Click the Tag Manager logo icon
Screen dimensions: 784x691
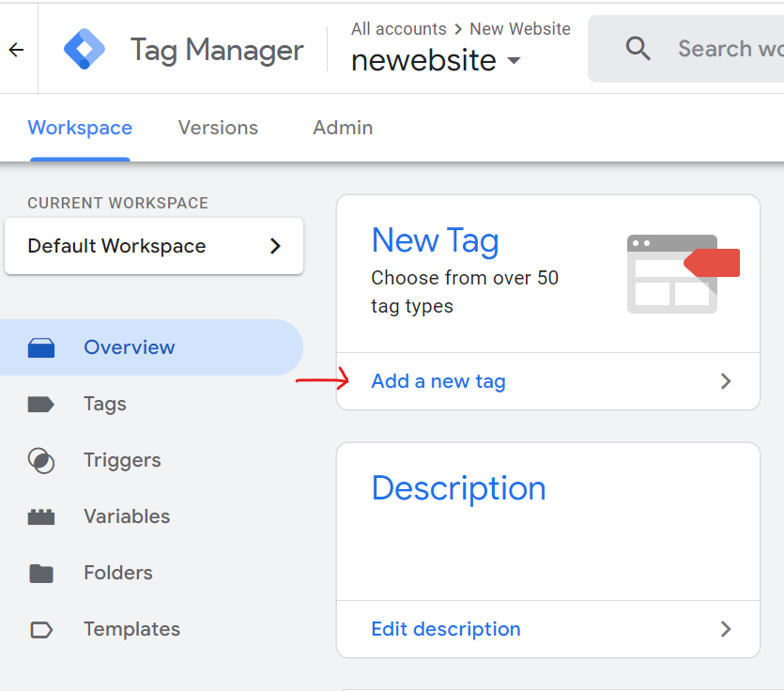85,49
